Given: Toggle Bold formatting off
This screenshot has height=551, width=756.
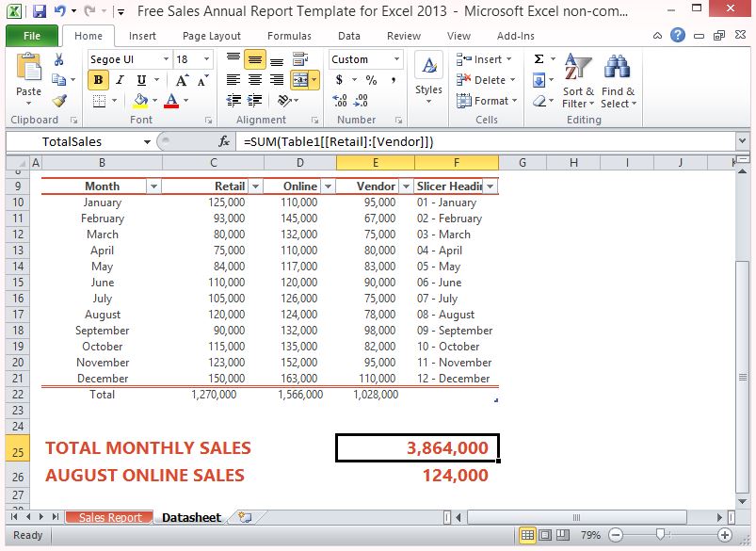Looking at the screenshot, I should point(97,80).
